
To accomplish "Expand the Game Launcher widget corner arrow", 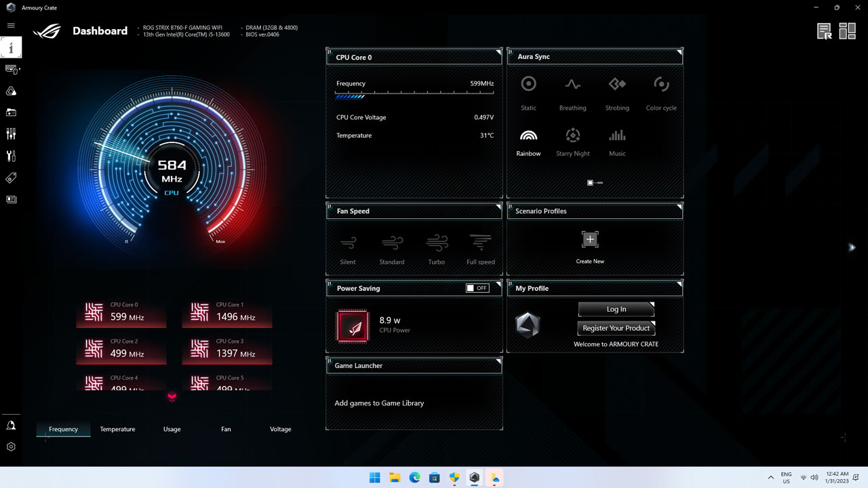I will click(498, 361).
